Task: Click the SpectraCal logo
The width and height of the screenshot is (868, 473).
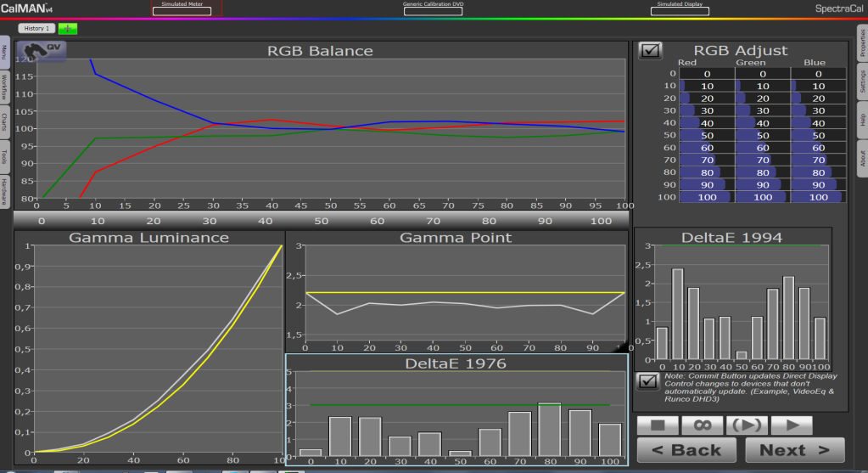Action: coord(837,8)
